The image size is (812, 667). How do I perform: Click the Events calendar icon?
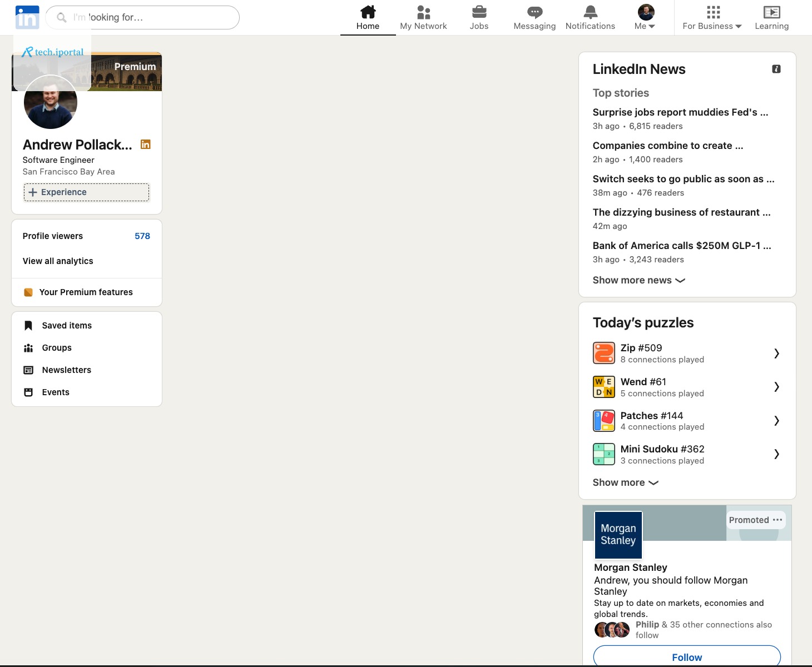28,392
